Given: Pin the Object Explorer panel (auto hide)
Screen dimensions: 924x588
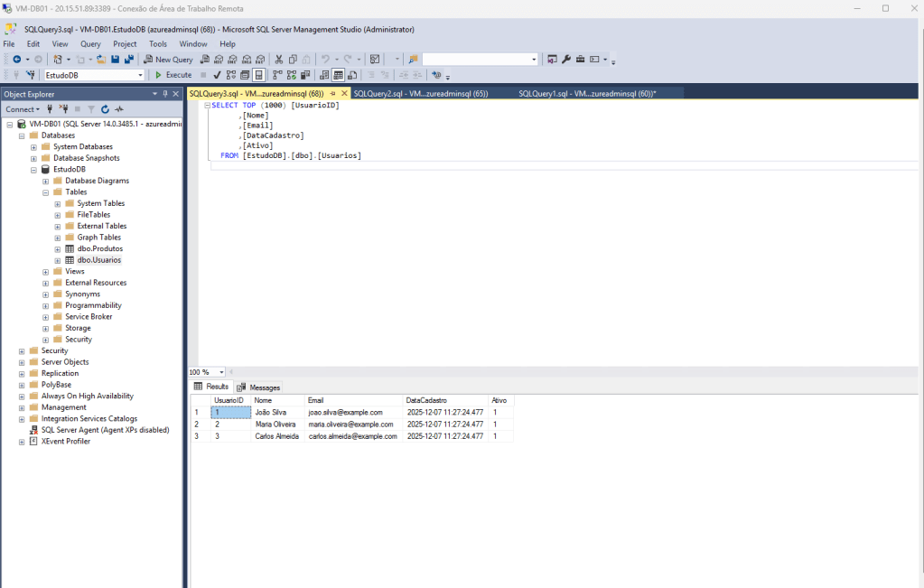Looking at the screenshot, I should [165, 94].
